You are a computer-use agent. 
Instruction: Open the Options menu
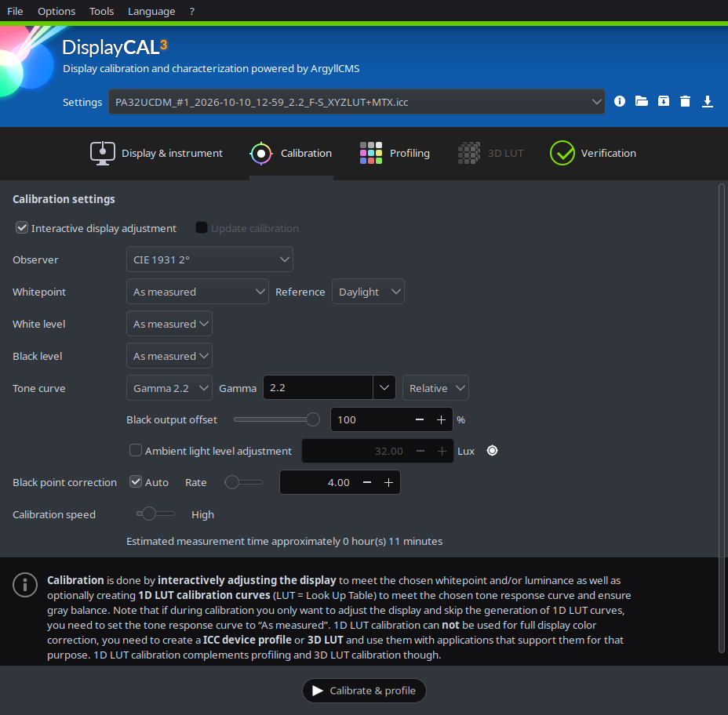click(x=56, y=11)
